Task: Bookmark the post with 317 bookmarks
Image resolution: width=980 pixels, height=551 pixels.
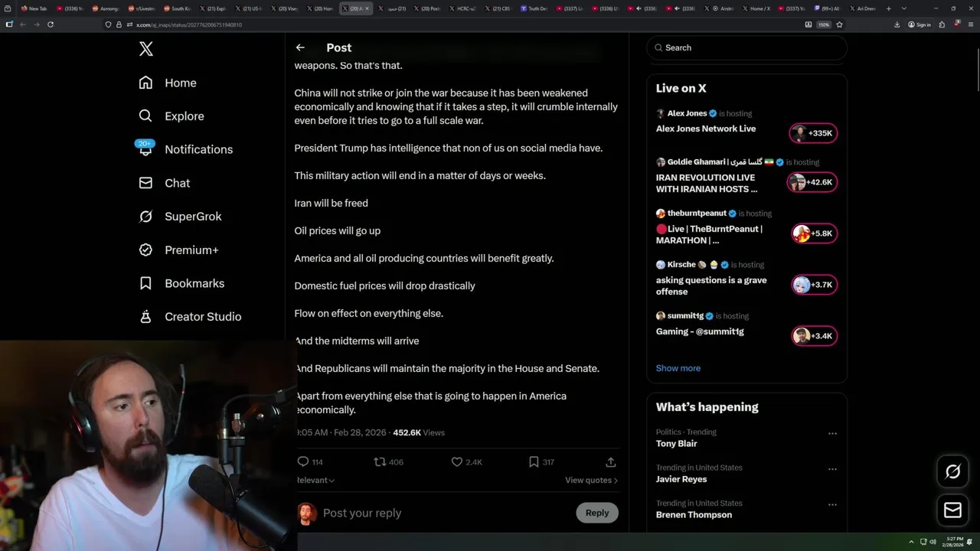Action: point(534,462)
